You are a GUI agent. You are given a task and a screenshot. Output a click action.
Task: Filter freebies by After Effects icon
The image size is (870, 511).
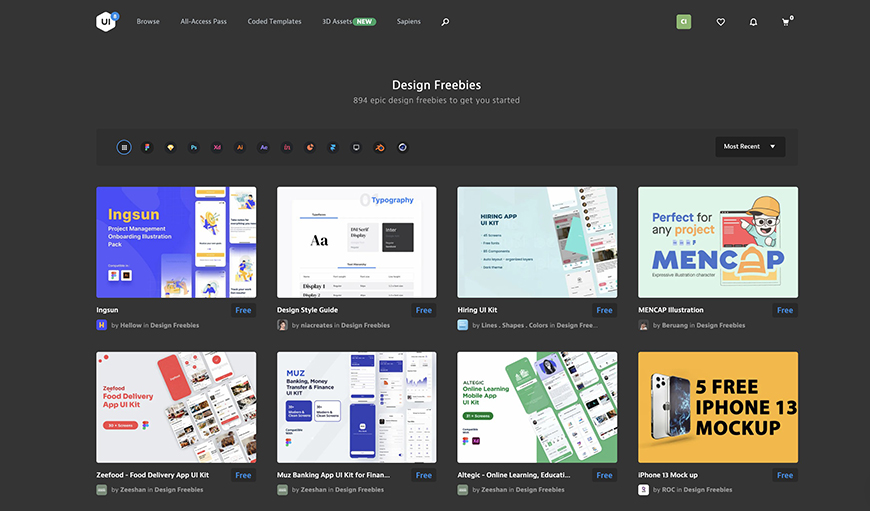[264, 148]
